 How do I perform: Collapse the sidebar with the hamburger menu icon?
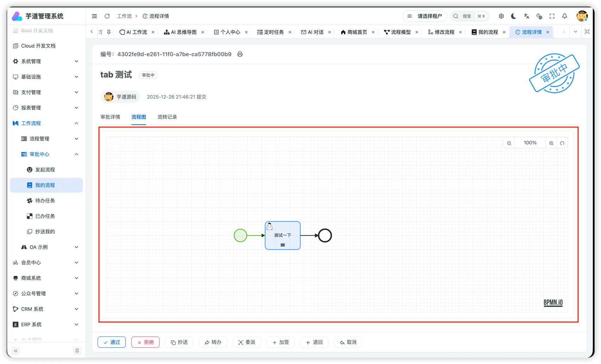pyautogui.click(x=94, y=16)
